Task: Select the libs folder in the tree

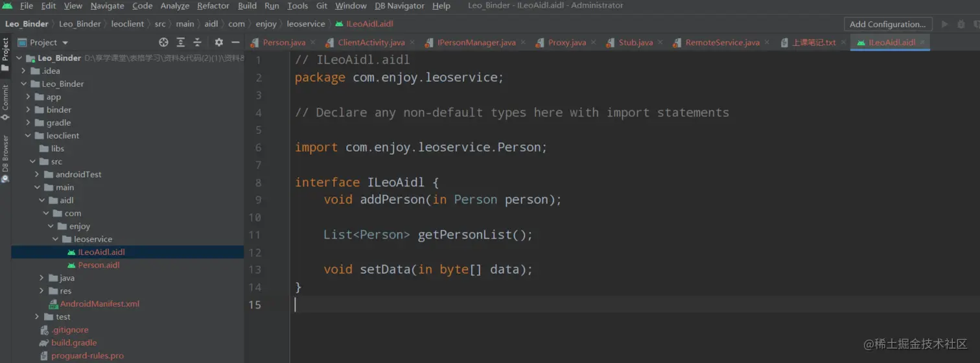Action: [x=58, y=148]
